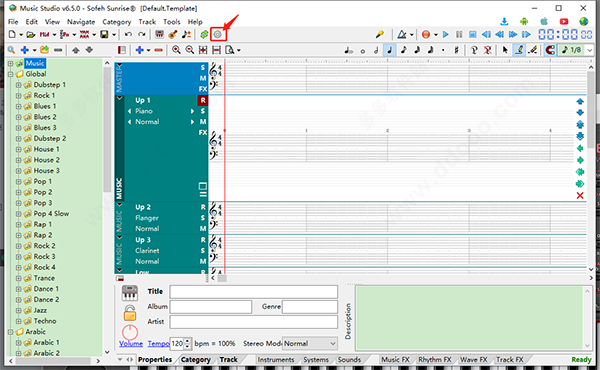Click the green refresh icon in toolbar

204,34
